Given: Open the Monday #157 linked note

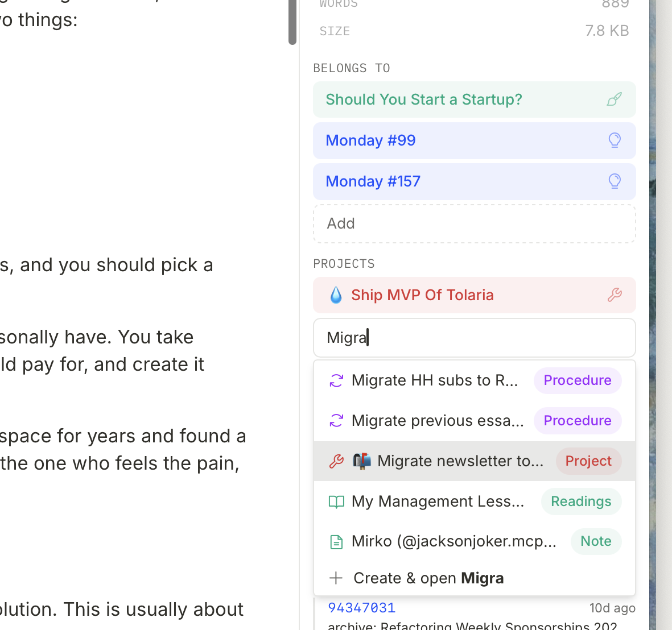Looking at the screenshot, I should coord(373,181).
